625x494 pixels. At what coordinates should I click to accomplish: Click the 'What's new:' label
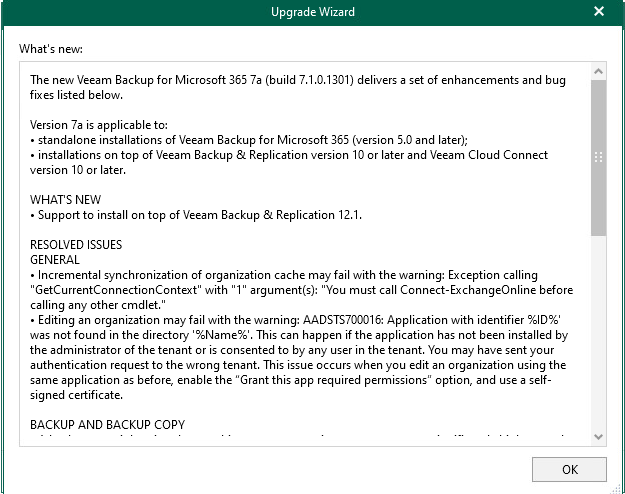pos(51,49)
